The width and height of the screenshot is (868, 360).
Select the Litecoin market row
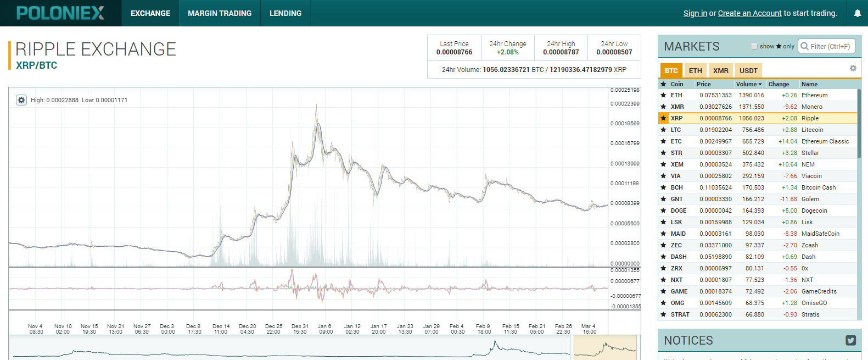point(758,130)
